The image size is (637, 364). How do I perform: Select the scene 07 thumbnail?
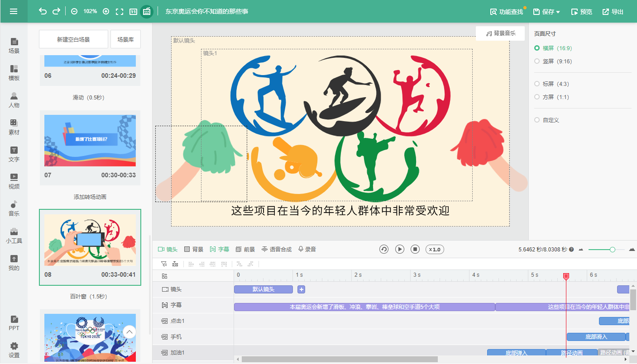click(x=90, y=141)
